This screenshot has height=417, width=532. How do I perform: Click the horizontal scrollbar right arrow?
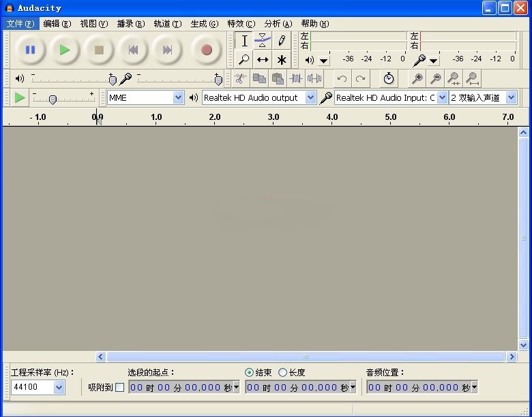512,356
